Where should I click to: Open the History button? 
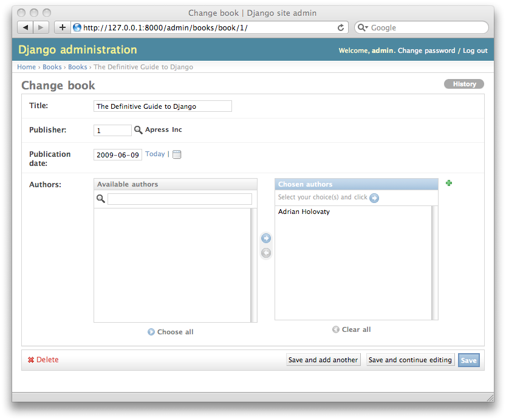click(x=464, y=84)
